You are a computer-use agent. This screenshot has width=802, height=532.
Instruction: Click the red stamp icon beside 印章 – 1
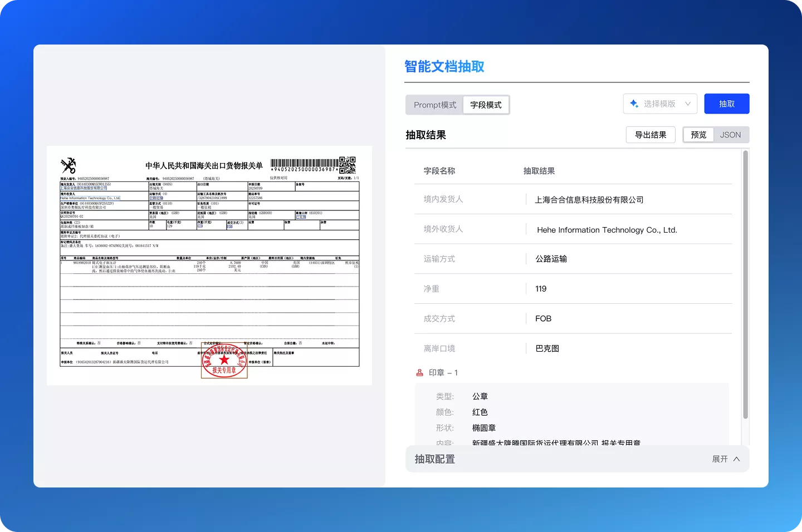[x=419, y=372]
